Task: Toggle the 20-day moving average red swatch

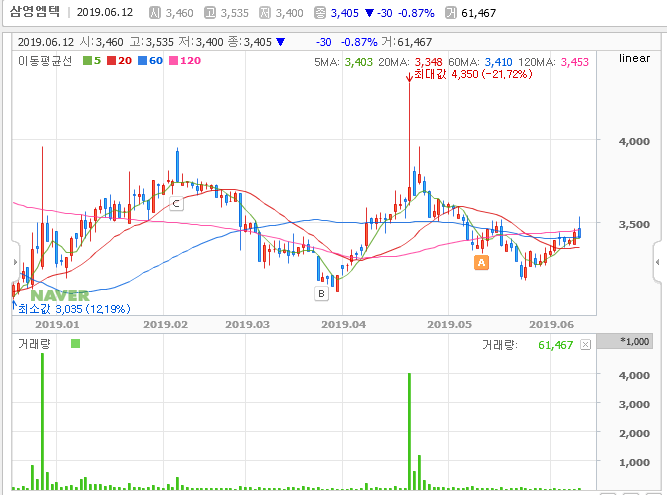Action: [x=111, y=61]
